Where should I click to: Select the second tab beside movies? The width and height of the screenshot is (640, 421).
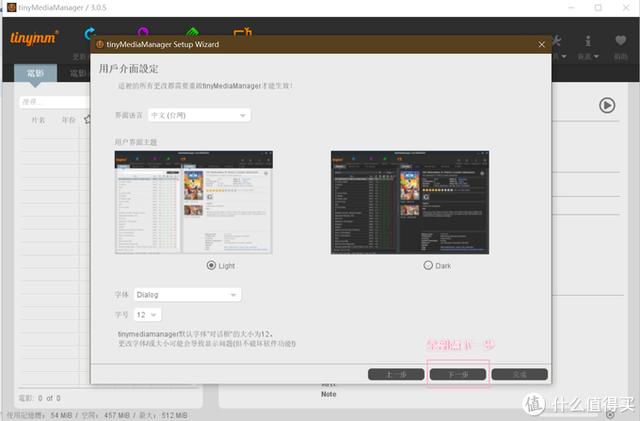78,73
